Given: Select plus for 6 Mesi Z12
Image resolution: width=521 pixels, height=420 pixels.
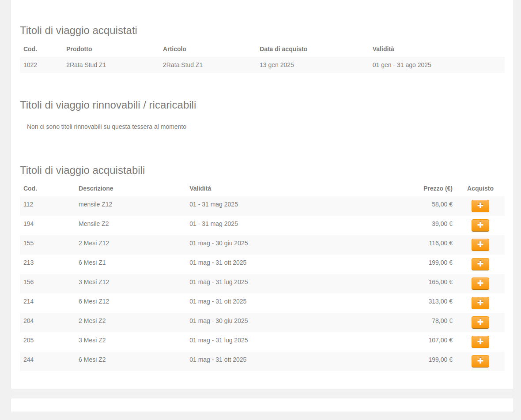Looking at the screenshot, I should click(480, 303).
